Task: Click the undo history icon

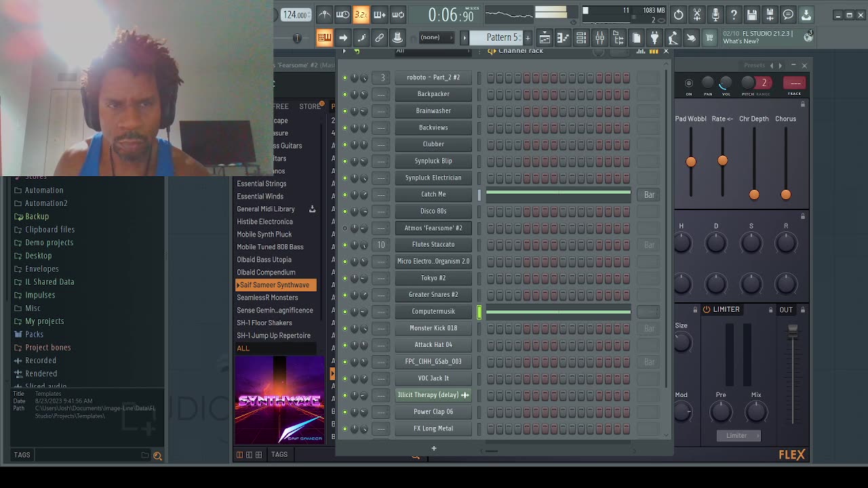Action: click(678, 14)
